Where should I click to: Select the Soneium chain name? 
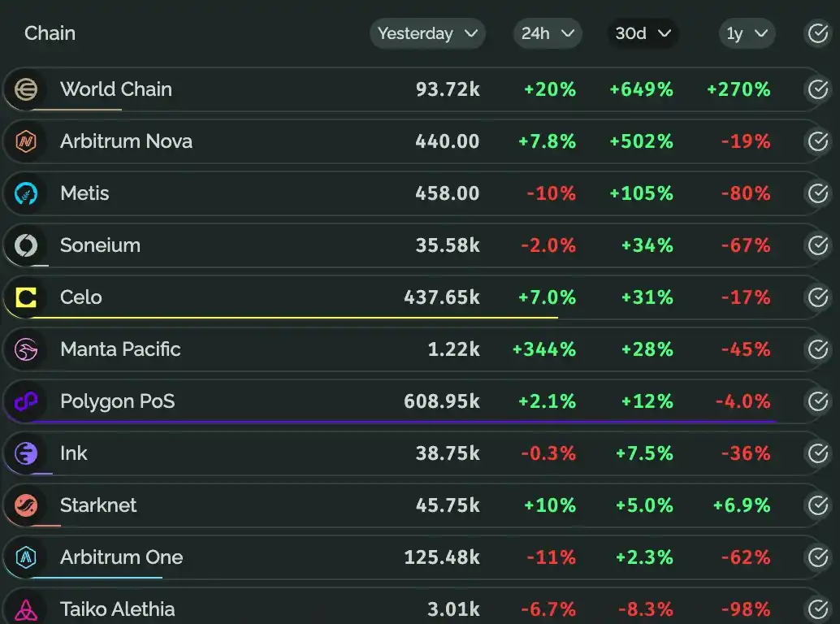pos(100,245)
